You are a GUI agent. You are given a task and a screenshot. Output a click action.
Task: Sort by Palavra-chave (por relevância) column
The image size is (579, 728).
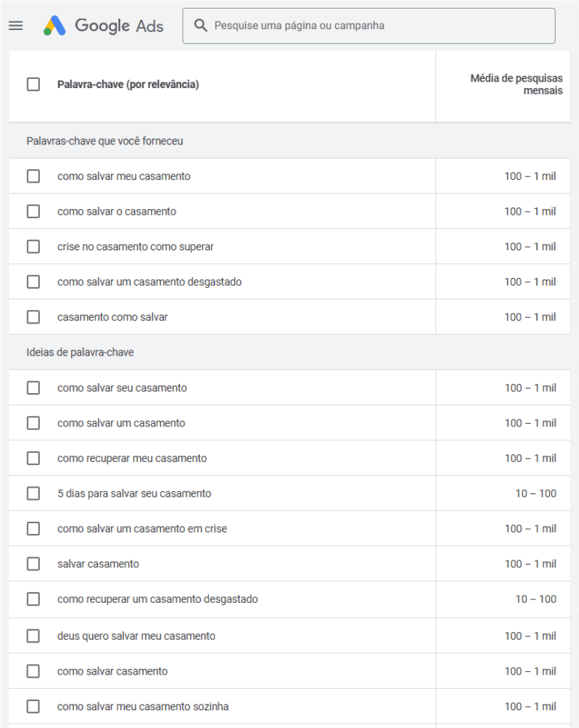[128, 85]
